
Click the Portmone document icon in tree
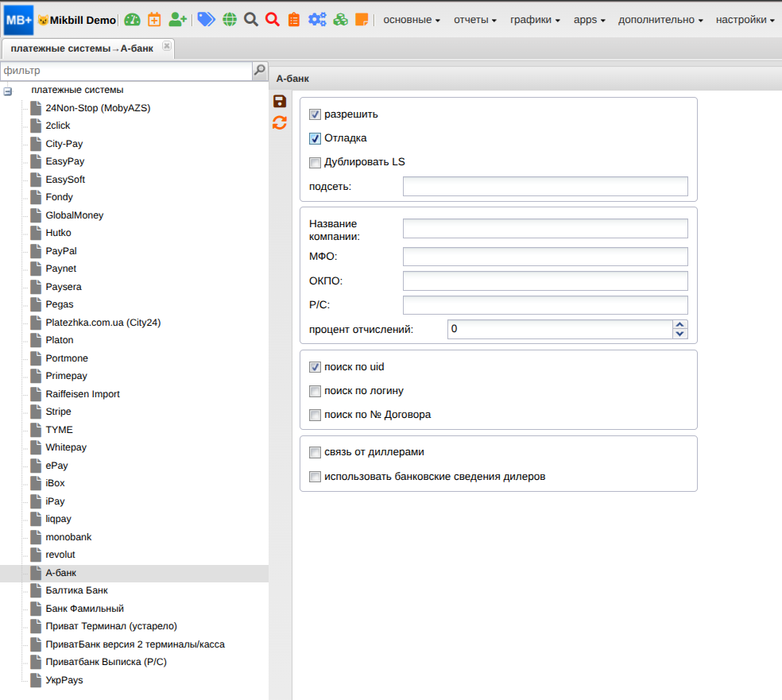pyautogui.click(x=36, y=358)
